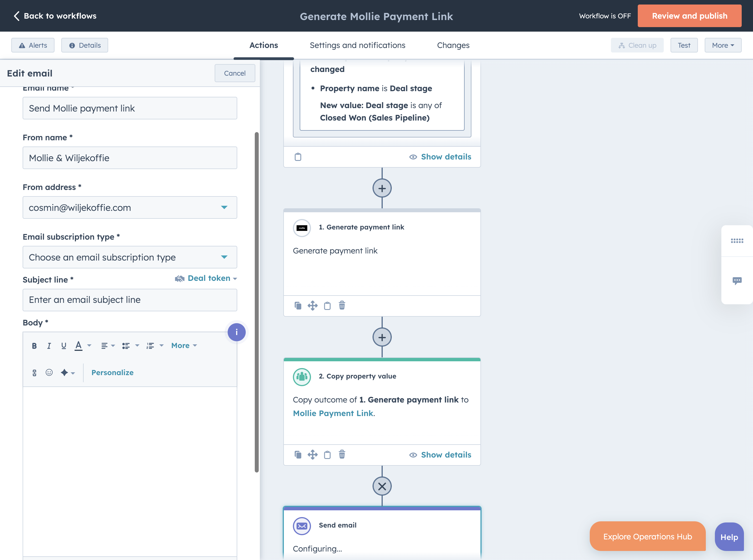Click the Personalize link
This screenshot has height=560, width=753.
click(x=112, y=373)
